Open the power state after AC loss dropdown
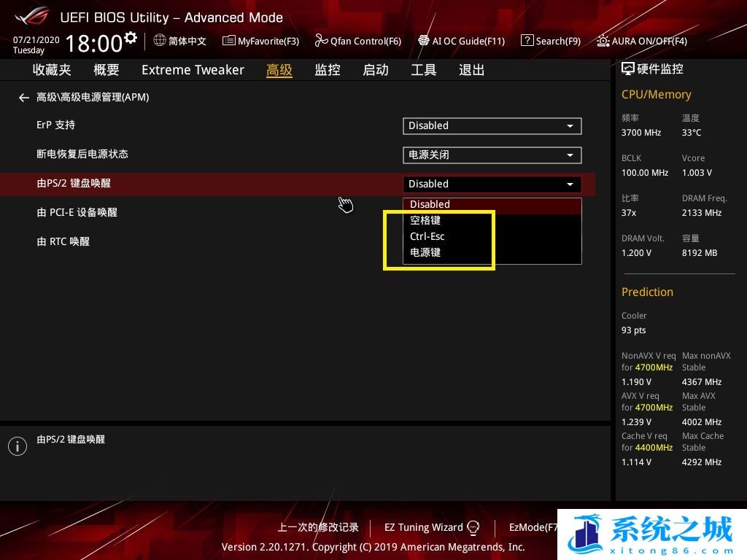The image size is (747, 560). (x=492, y=155)
